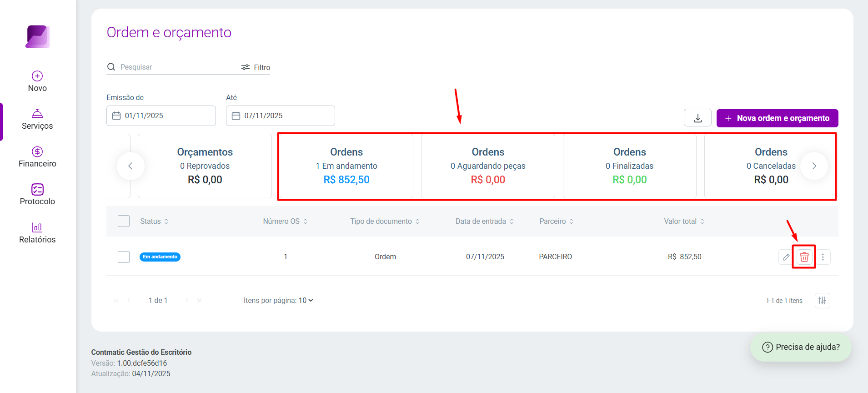868x393 pixels.
Task: Select the Ordens Canceladas card
Action: point(771,166)
